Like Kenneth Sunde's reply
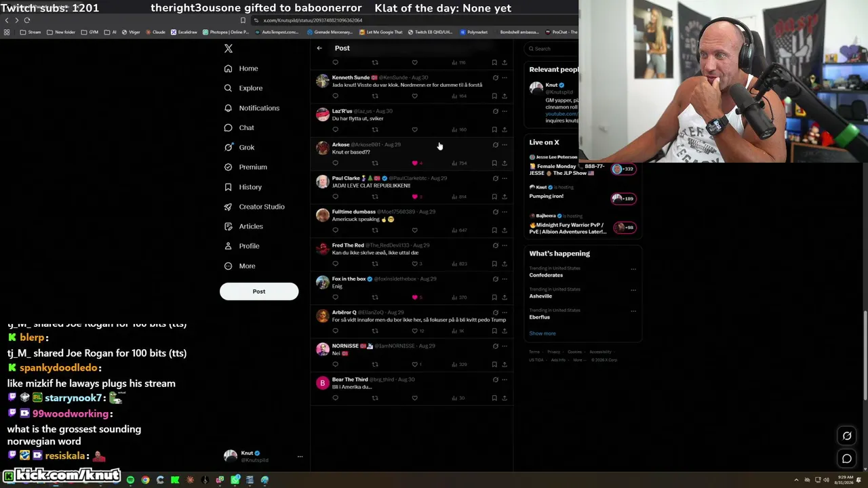This screenshot has height=488, width=868. click(x=415, y=96)
